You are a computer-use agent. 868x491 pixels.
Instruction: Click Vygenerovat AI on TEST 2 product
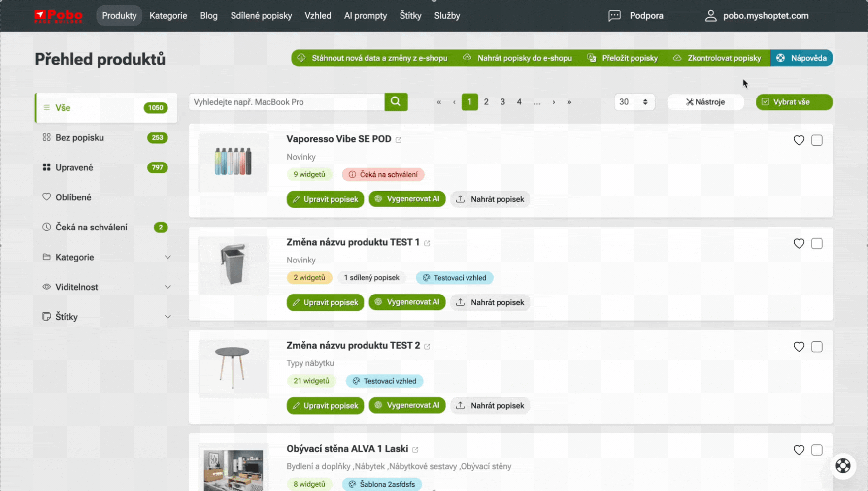pyautogui.click(x=407, y=405)
